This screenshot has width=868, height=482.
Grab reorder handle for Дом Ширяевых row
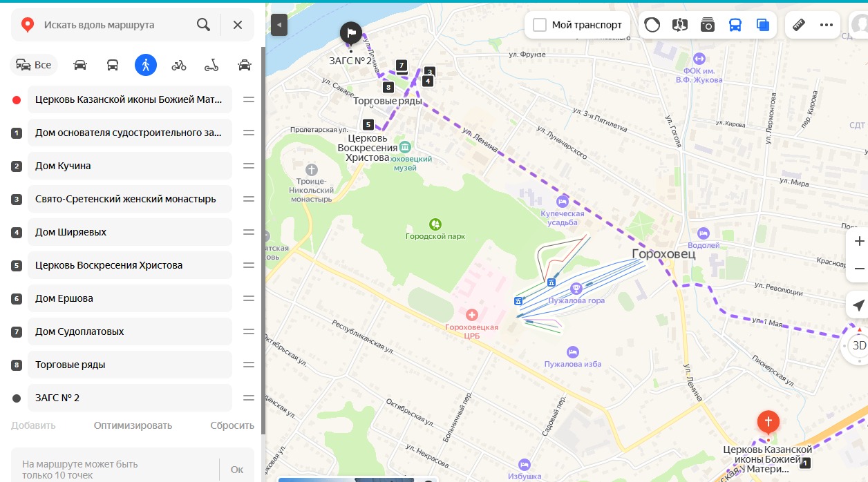[249, 232]
